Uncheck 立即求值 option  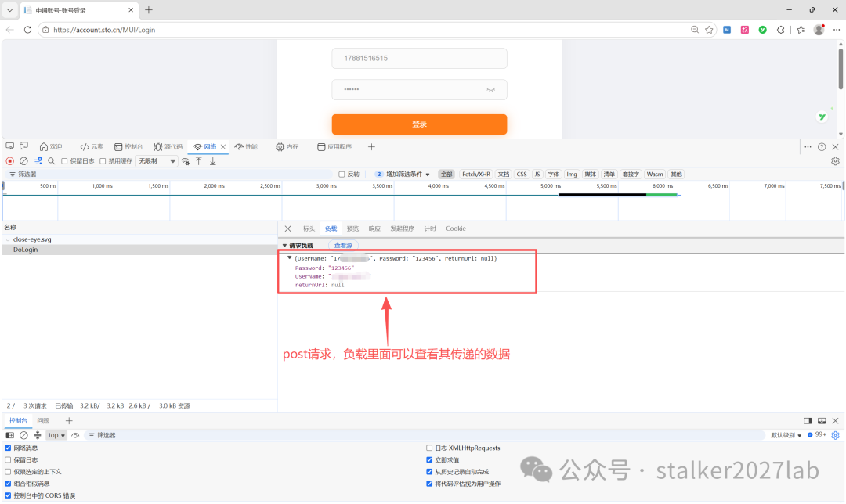[x=429, y=460]
